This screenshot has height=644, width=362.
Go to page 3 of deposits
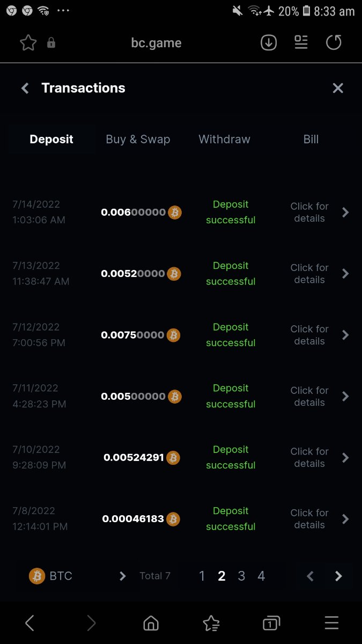coord(241,576)
